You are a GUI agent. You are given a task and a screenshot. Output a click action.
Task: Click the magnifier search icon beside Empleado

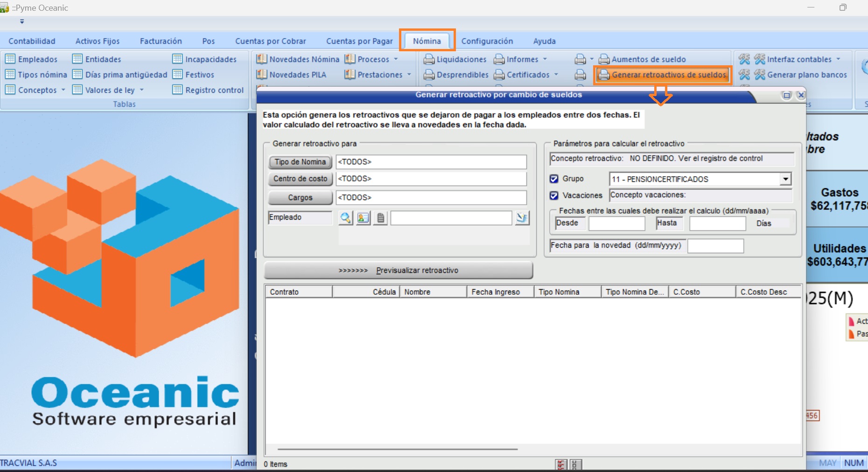(345, 218)
